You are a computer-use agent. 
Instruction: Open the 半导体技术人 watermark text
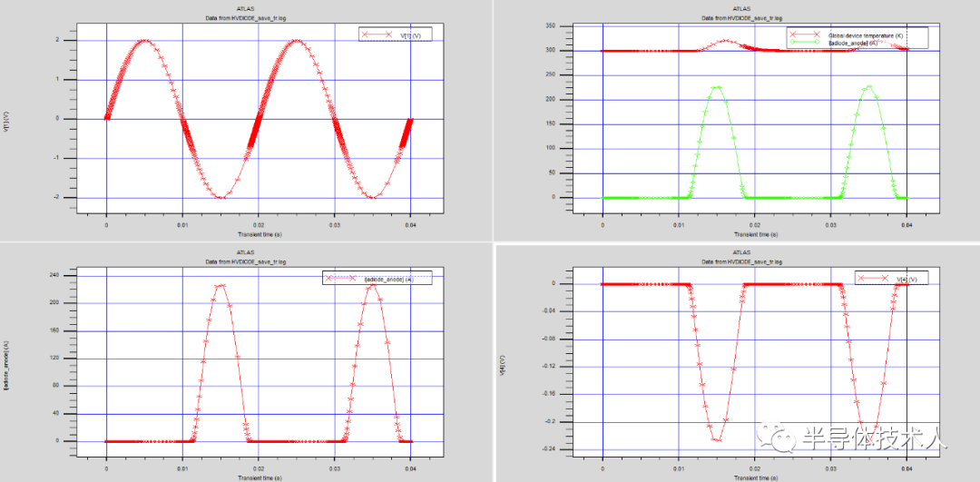point(874,441)
